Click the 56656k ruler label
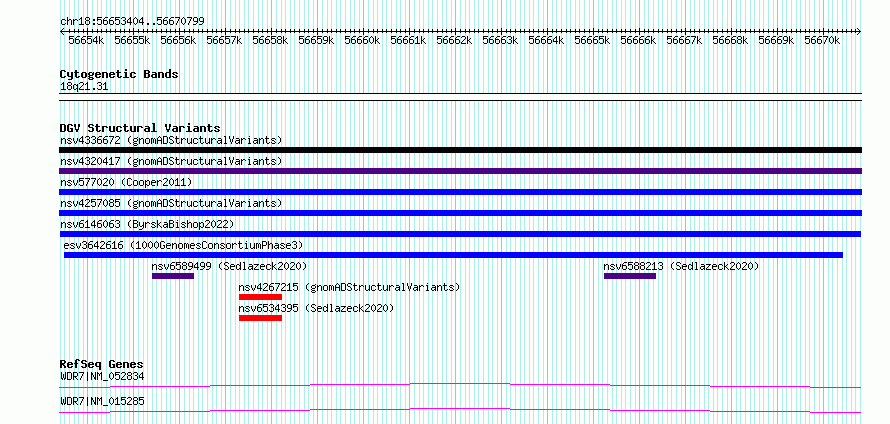Viewport: 890px width, 424px height. click(x=178, y=40)
